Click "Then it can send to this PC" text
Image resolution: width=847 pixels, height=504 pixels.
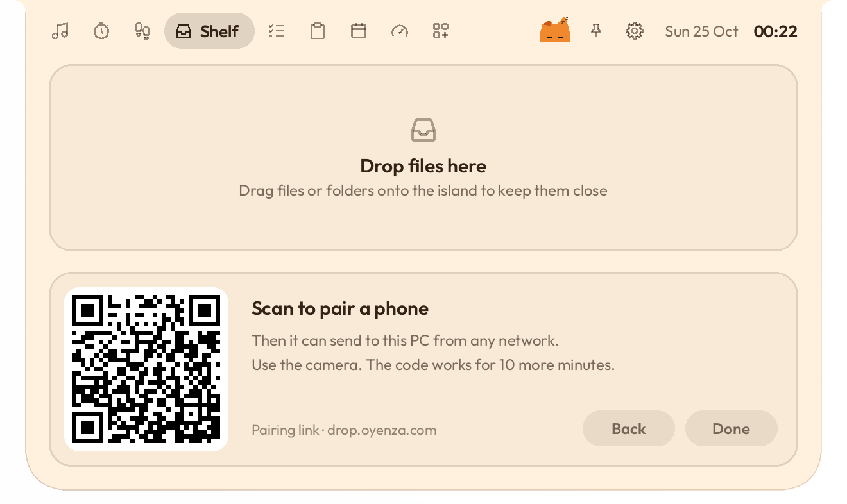[406, 340]
